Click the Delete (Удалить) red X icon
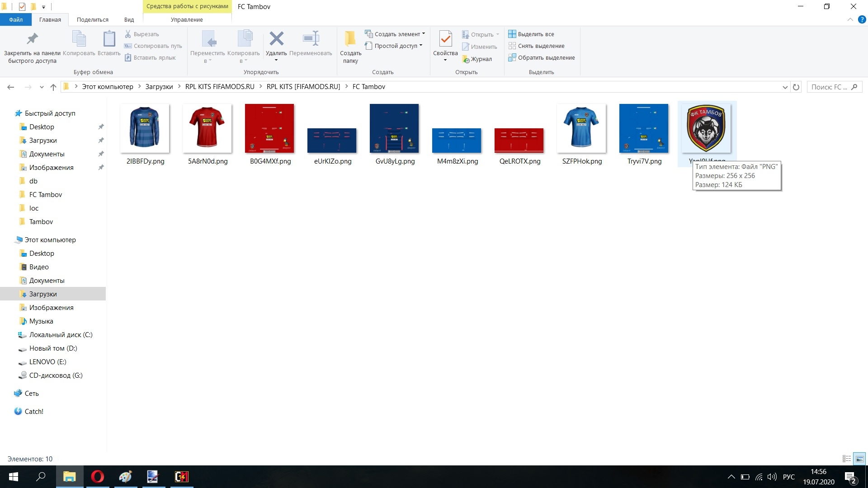The height and width of the screenshot is (488, 868). [276, 39]
